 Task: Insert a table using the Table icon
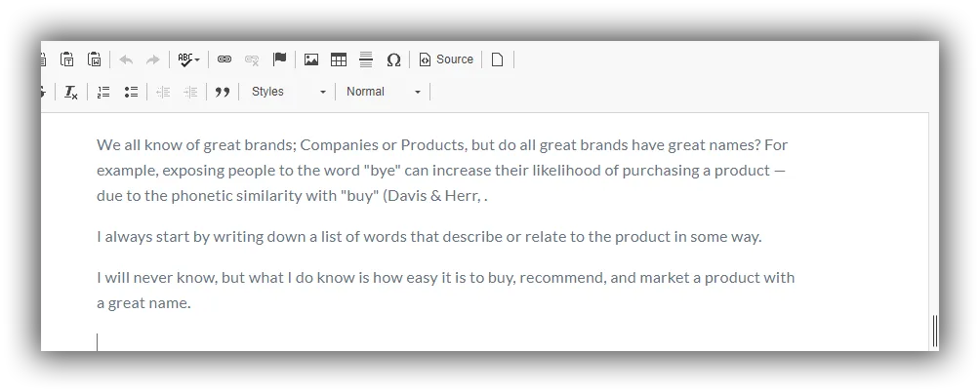click(x=339, y=59)
